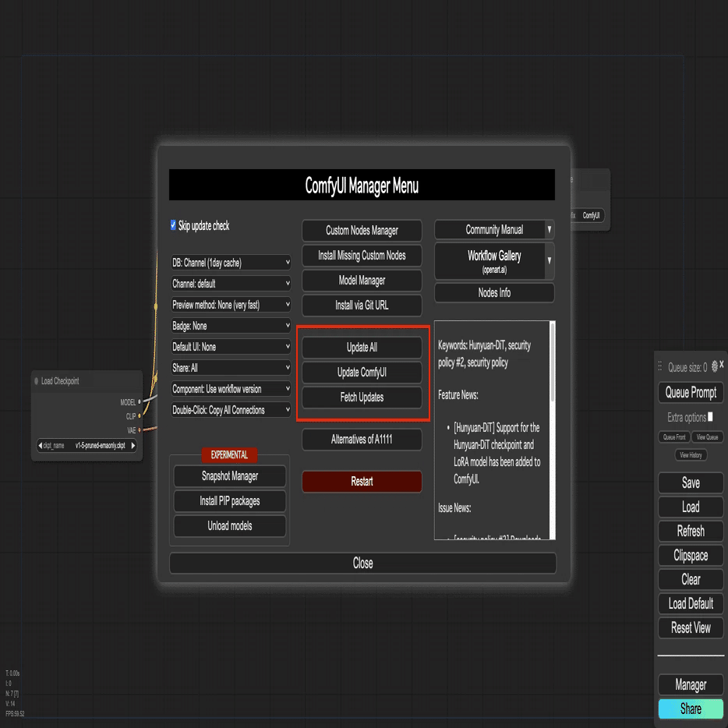This screenshot has width=728, height=728.
Task: Click the queue panel drag handle icon
Action: click(659, 366)
